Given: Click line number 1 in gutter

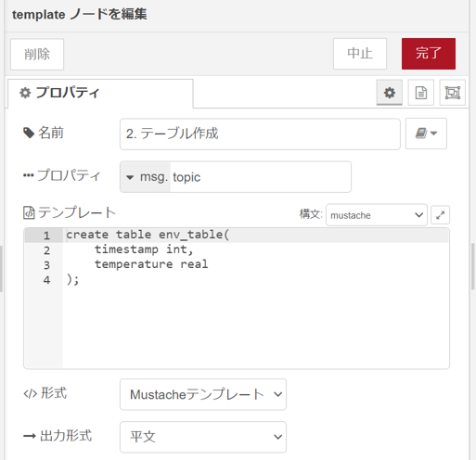Looking at the screenshot, I should (x=46, y=236).
